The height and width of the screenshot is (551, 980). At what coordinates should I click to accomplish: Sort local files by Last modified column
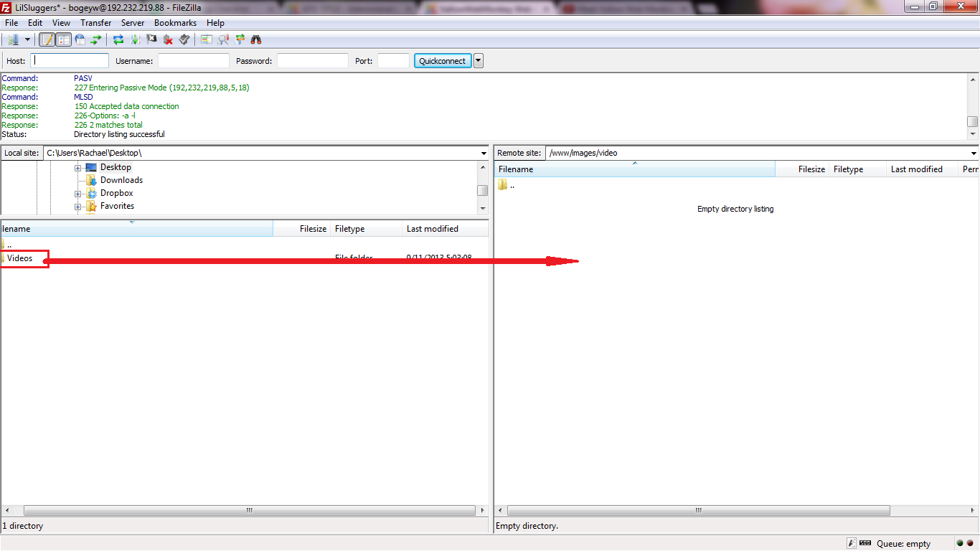pyautogui.click(x=446, y=229)
